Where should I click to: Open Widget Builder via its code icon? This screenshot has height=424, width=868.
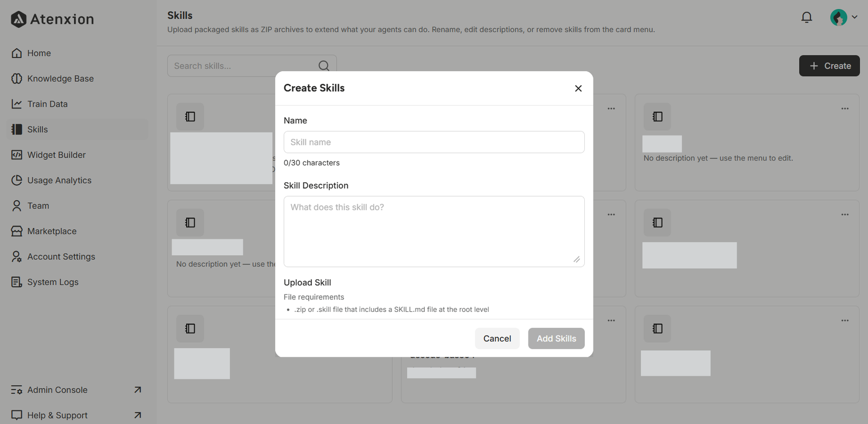(x=17, y=155)
